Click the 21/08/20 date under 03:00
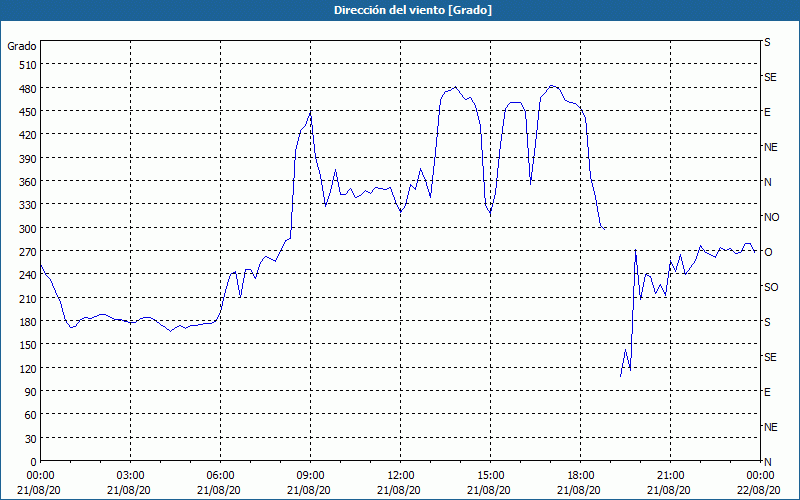Viewport: 800px width, 500px height. click(x=130, y=490)
